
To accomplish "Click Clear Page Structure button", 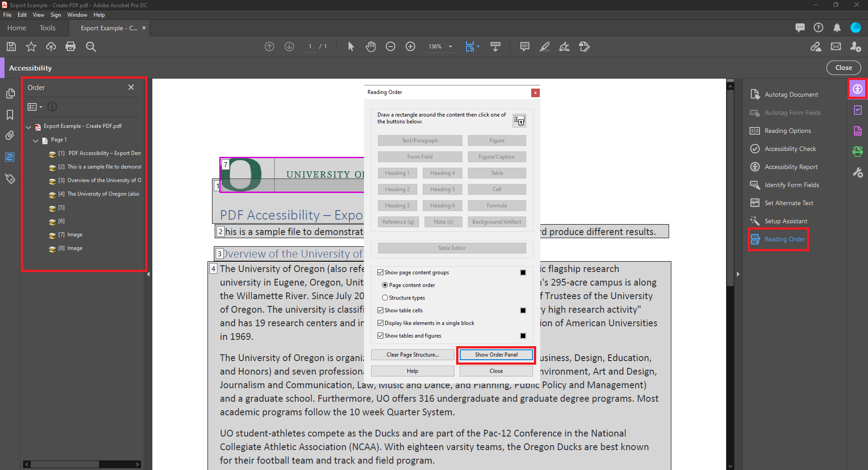I will tap(413, 355).
